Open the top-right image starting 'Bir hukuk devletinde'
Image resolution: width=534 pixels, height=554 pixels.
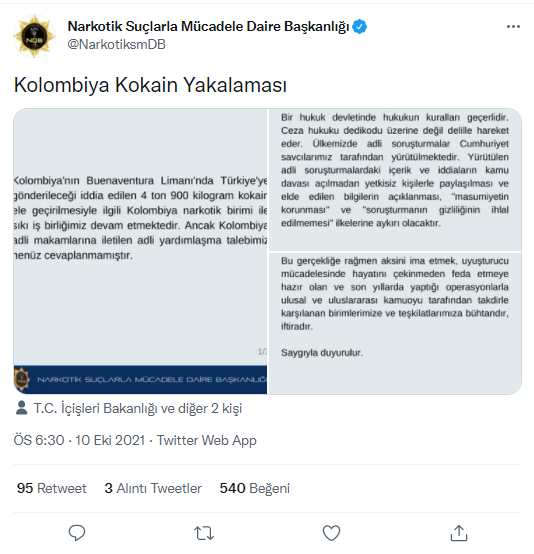(395, 179)
